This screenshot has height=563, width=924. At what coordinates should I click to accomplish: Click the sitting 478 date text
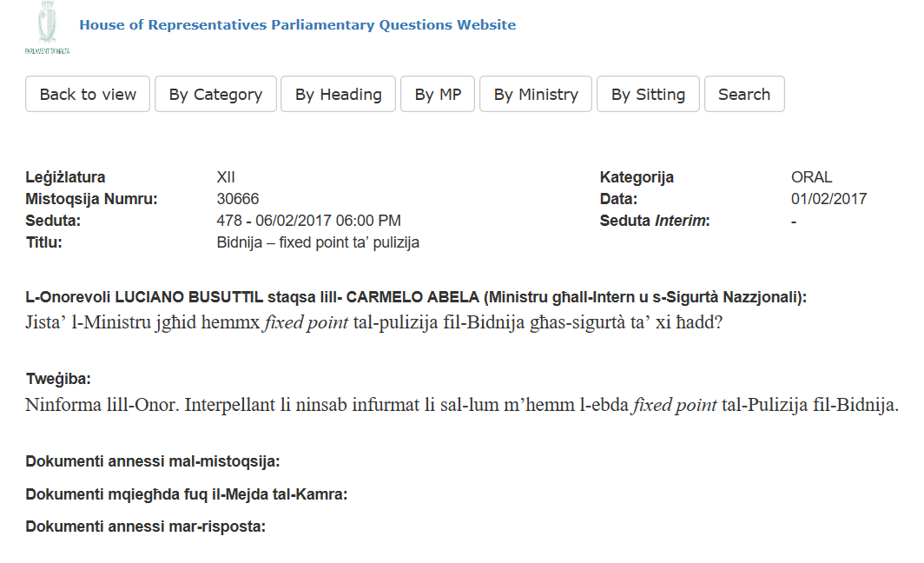[x=309, y=221]
